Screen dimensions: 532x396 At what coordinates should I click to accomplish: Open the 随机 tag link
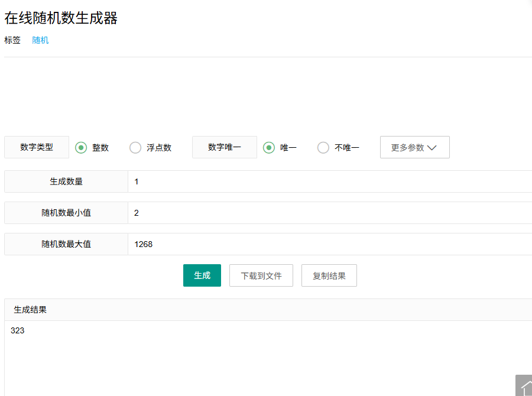tap(40, 40)
